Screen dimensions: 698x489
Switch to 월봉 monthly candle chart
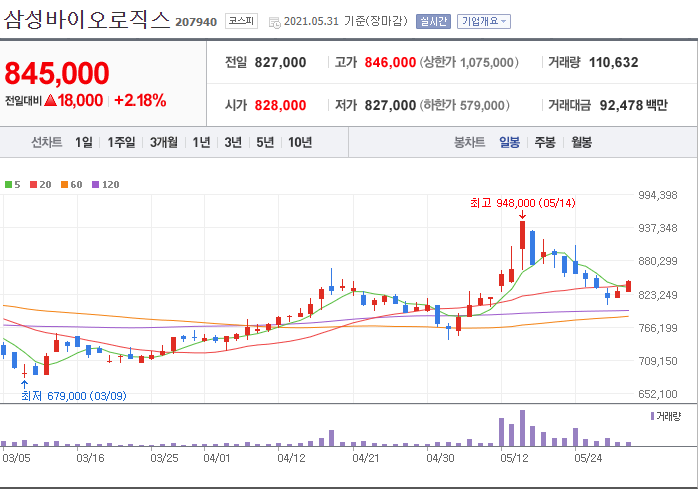coord(581,143)
